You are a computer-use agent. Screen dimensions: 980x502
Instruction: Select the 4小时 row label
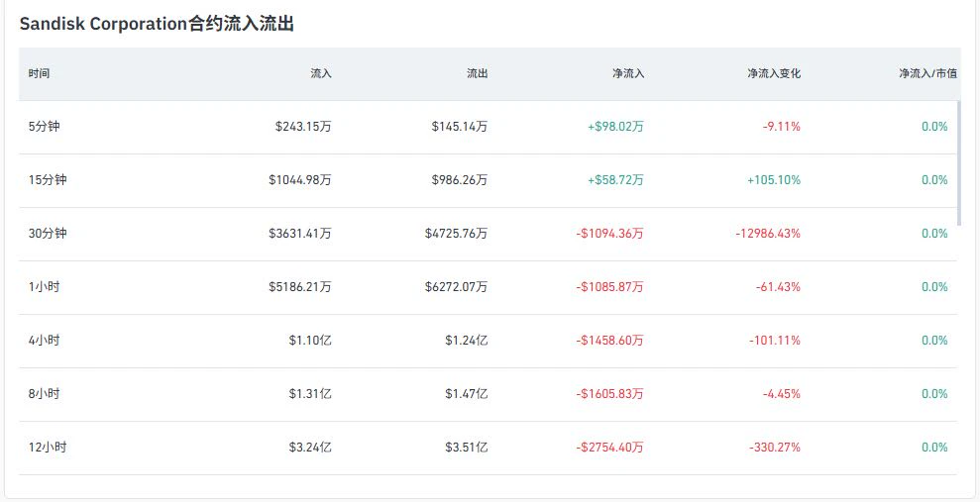(45, 341)
